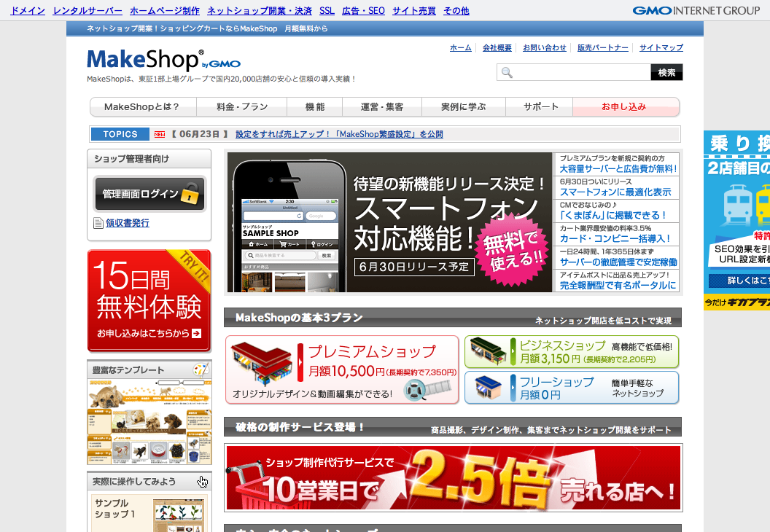
Task: Click the dog template preview thumbnail
Action: 149,422
